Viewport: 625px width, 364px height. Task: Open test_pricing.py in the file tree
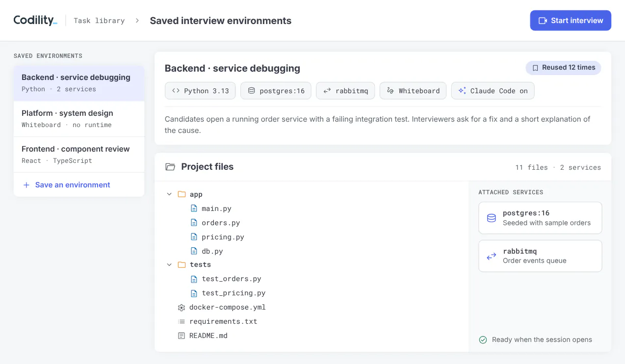234,293
